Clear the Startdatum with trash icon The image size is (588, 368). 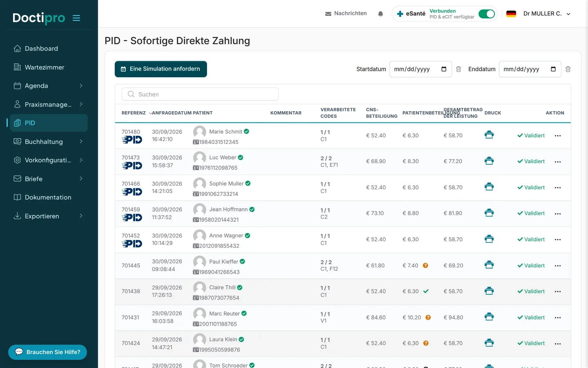click(459, 69)
